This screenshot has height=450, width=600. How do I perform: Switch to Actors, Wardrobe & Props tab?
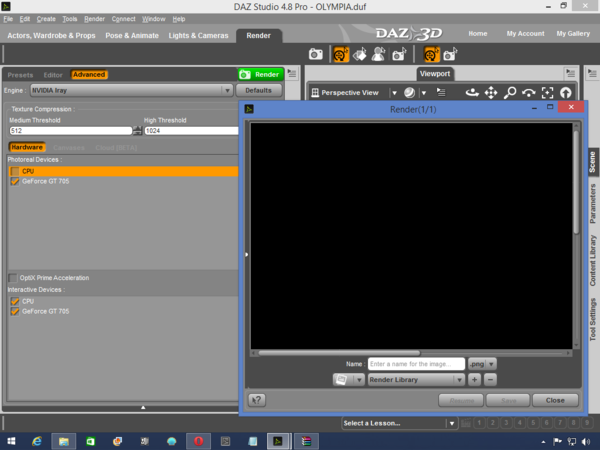[x=51, y=36]
